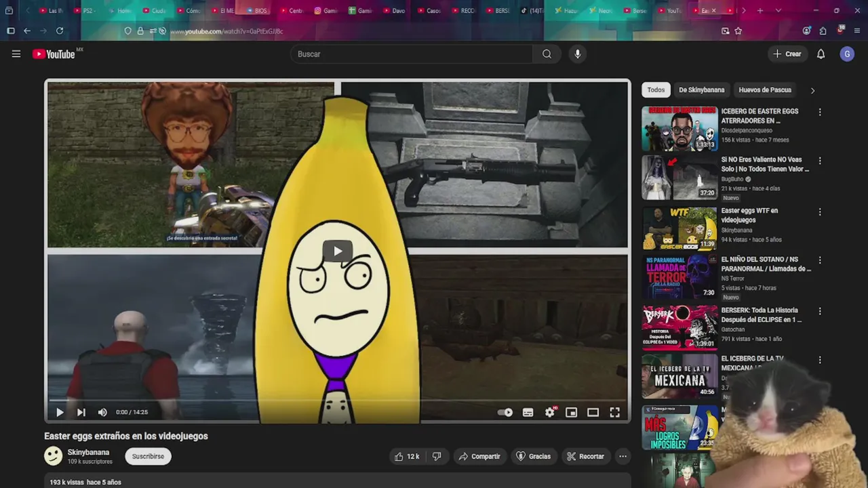Open a new browser tab with plus
The image size is (868, 488).
pos(760,11)
